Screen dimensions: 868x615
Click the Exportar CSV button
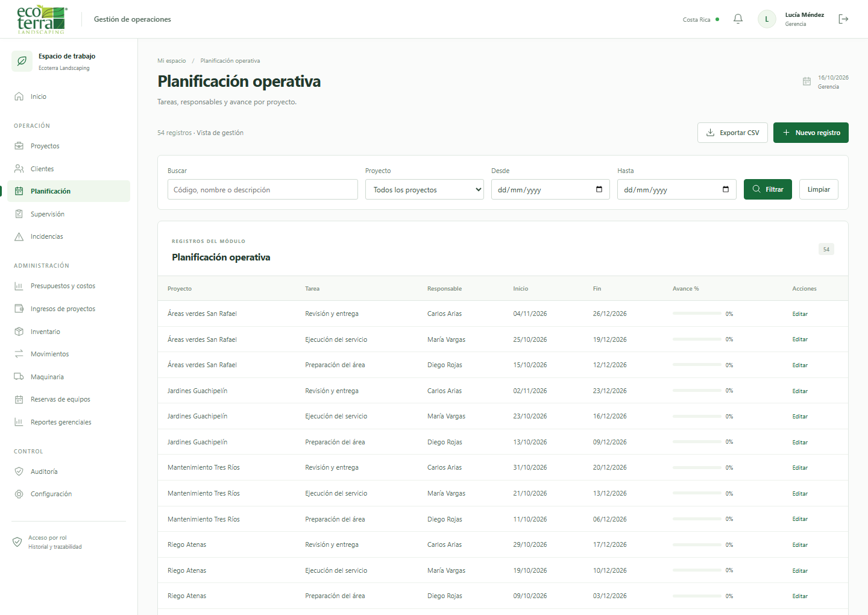pyautogui.click(x=733, y=133)
